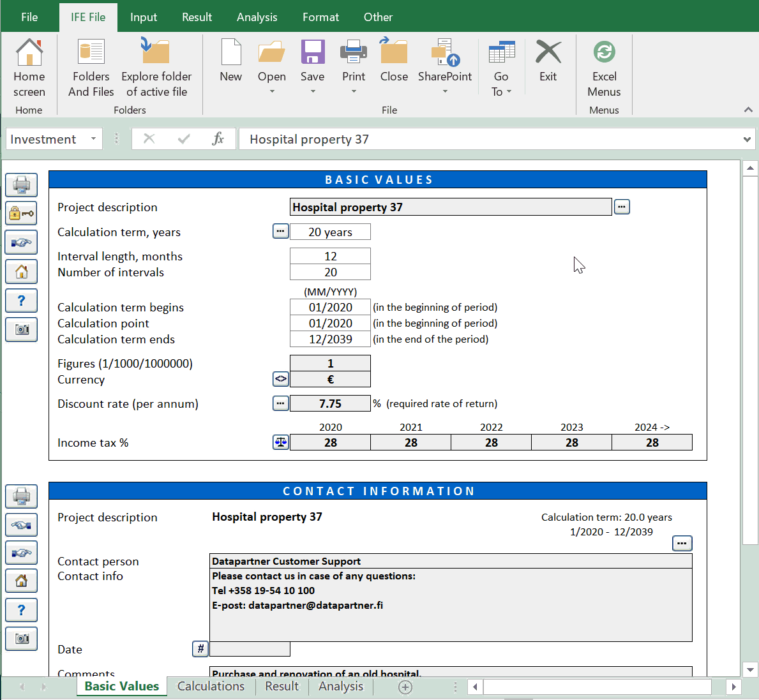
Task: Click the # button next to Date
Action: pyautogui.click(x=200, y=649)
